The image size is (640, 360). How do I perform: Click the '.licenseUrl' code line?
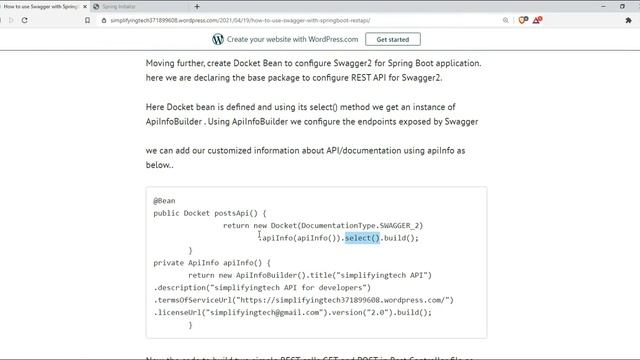click(x=293, y=313)
